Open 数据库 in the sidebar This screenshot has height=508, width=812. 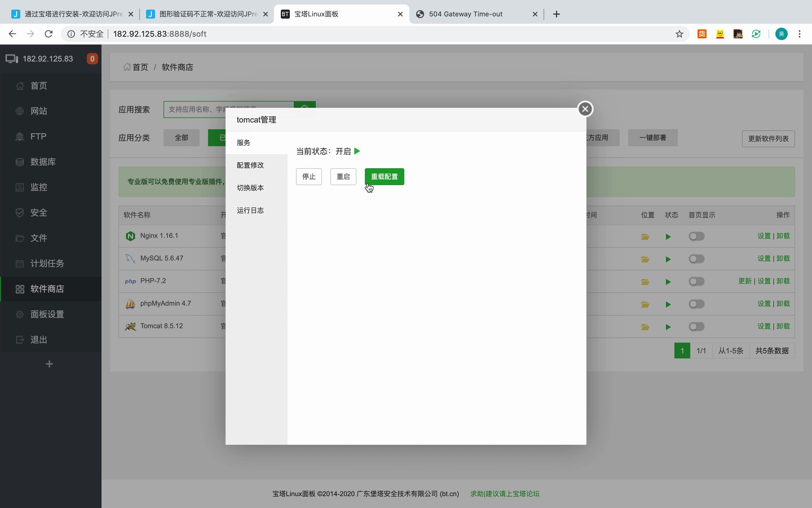click(x=51, y=162)
